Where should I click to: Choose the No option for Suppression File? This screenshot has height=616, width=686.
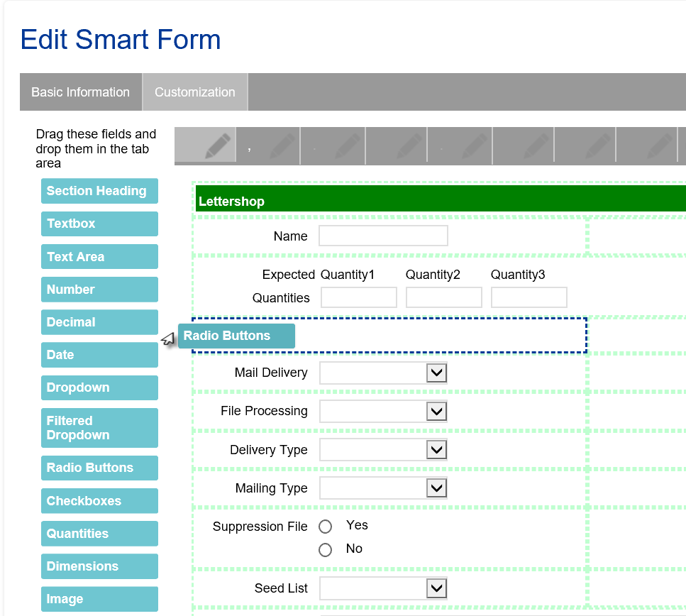coord(326,550)
